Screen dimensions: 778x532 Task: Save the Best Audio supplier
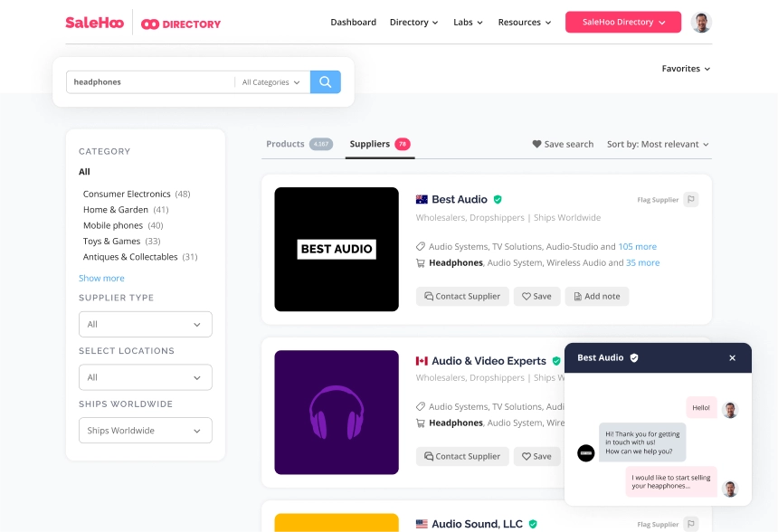(536, 296)
